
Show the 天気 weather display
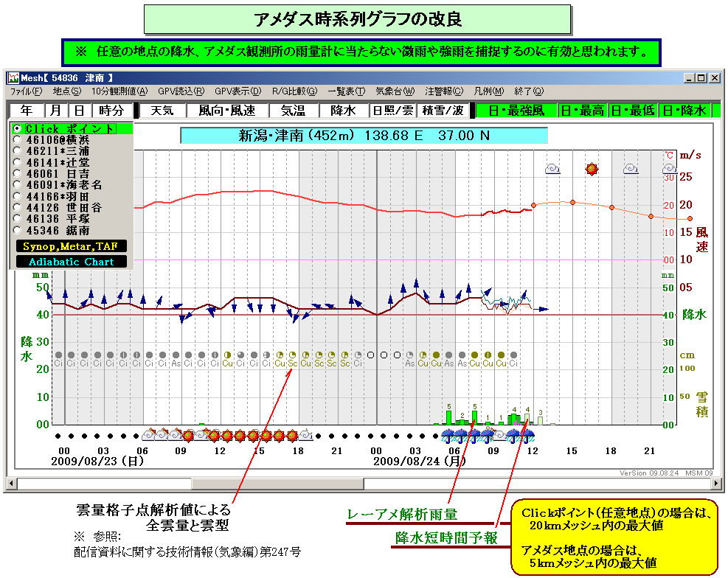[162, 111]
